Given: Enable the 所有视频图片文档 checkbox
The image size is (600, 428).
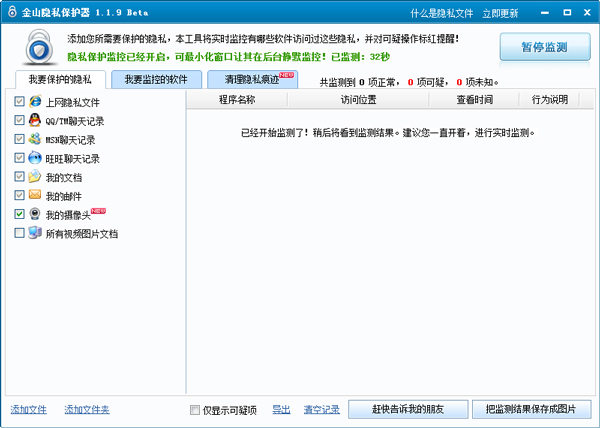Looking at the screenshot, I should [19, 233].
